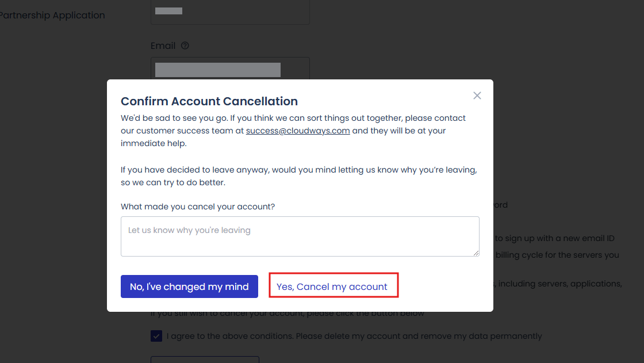
Task: Click the I agree to conditions label
Action: point(354,337)
